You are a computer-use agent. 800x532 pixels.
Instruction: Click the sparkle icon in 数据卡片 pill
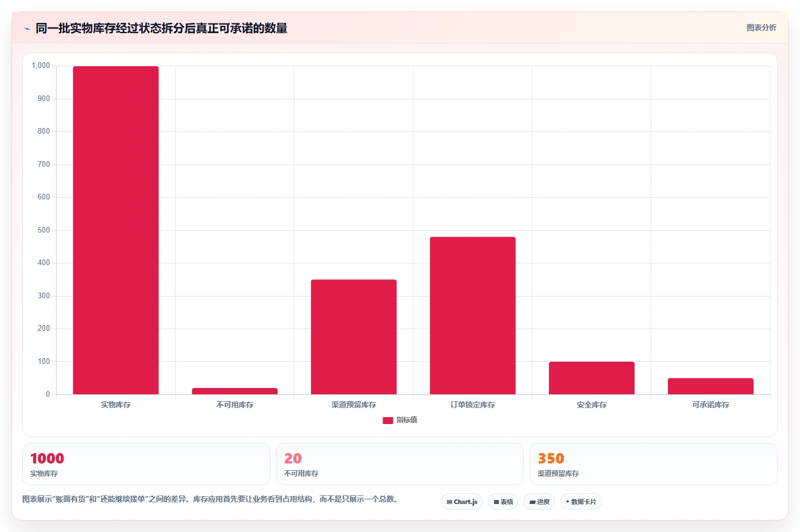pyautogui.click(x=567, y=502)
